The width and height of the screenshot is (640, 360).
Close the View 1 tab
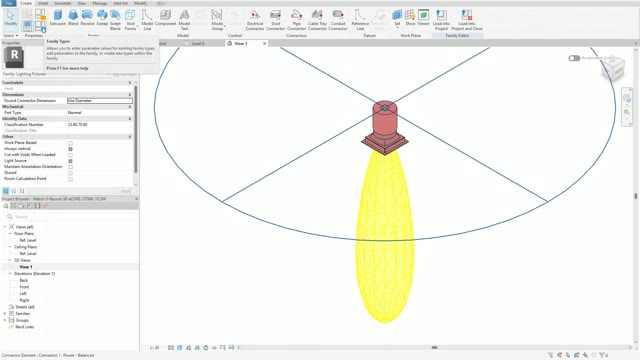(x=264, y=43)
